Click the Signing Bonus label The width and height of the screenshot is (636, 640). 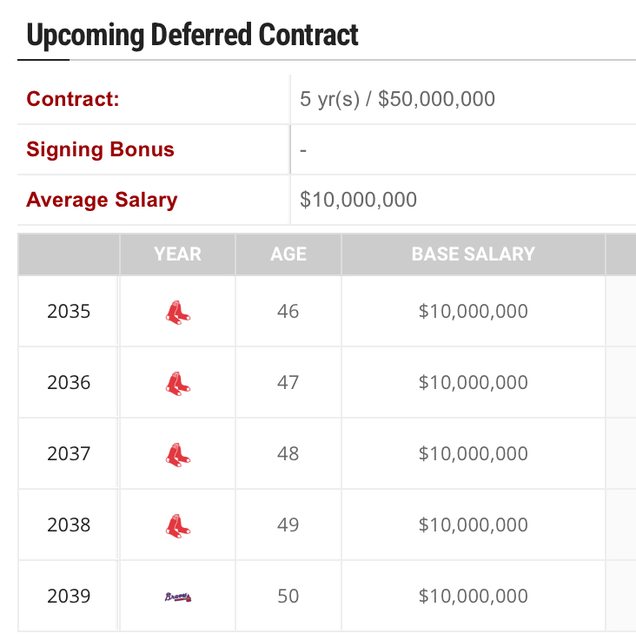point(100,150)
